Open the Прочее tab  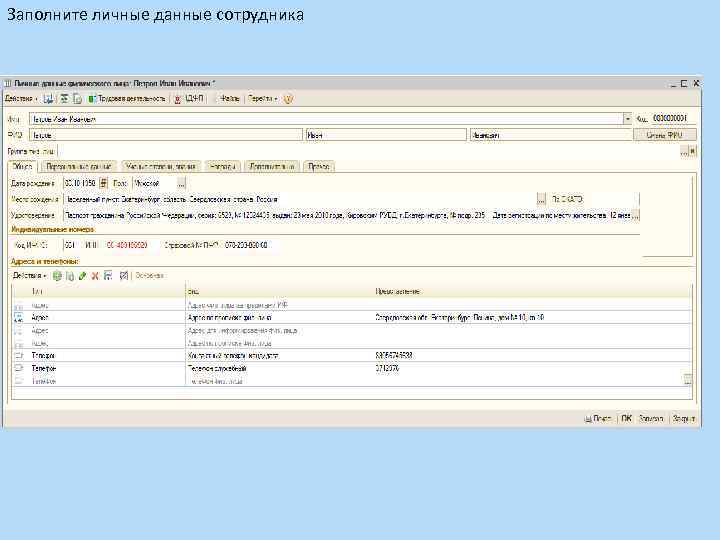pyautogui.click(x=319, y=166)
